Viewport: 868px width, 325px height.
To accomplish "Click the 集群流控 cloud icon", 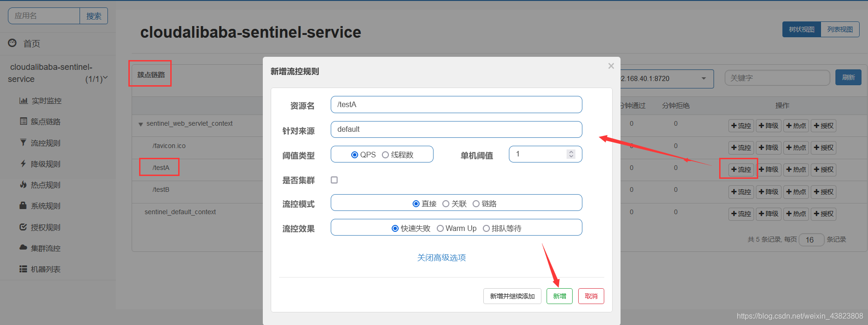I will 23,248.
